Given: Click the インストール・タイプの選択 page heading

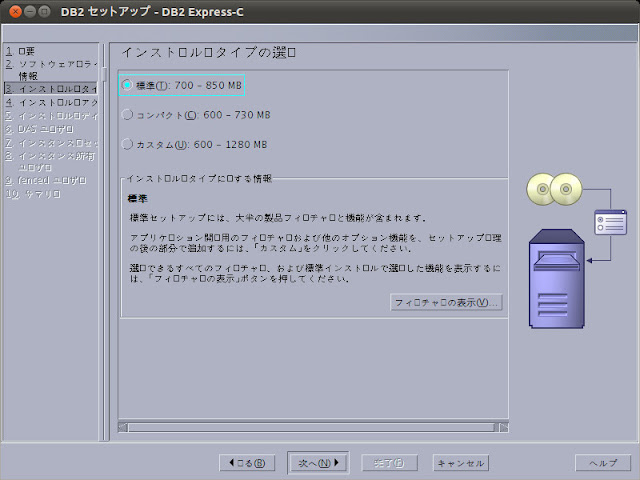Looking at the screenshot, I should (x=209, y=53).
